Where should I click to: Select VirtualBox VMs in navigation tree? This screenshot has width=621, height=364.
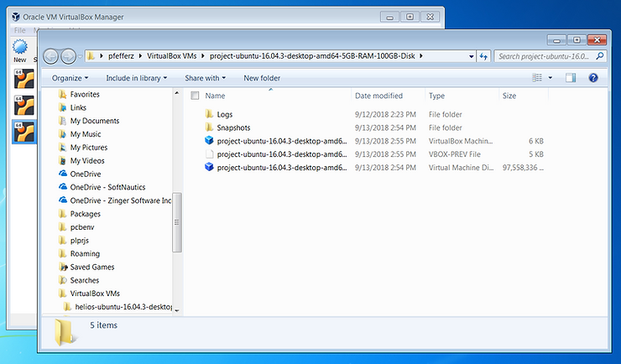[x=95, y=294]
